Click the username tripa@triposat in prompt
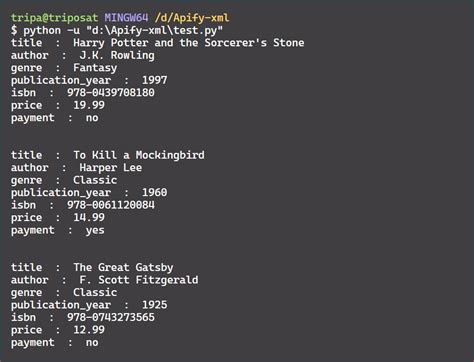The height and width of the screenshot is (362, 474). [54, 18]
